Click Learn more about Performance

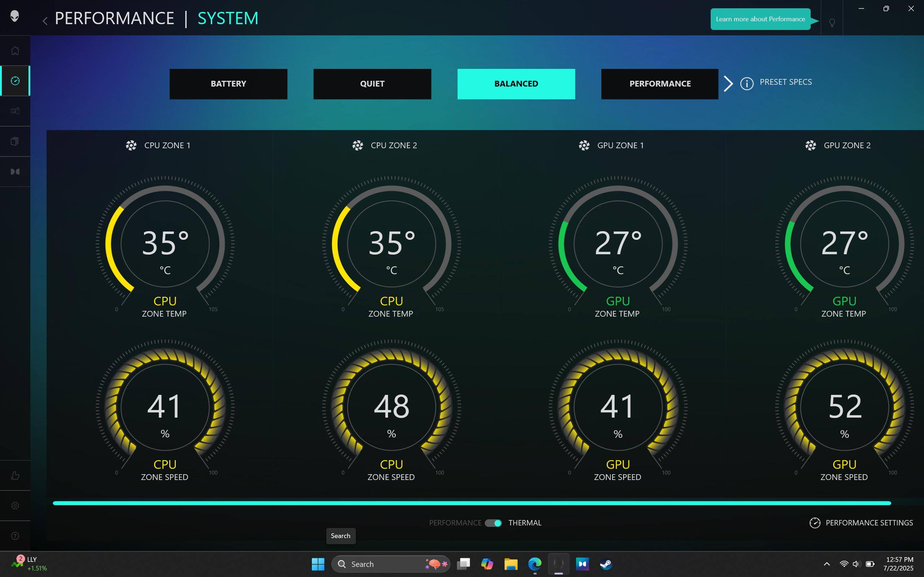pos(760,19)
